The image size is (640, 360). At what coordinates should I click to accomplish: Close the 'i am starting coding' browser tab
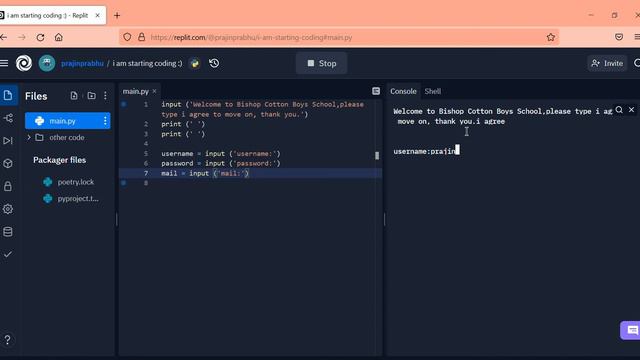point(98,16)
